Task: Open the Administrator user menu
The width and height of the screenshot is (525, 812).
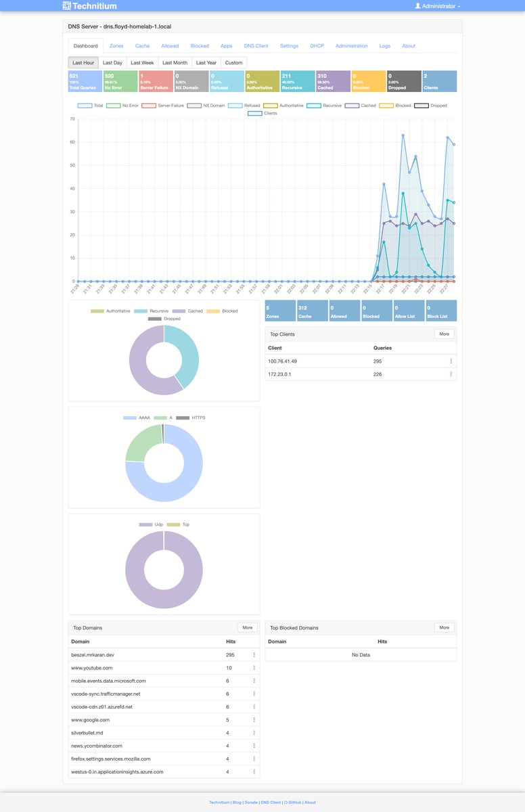Action: pos(437,6)
